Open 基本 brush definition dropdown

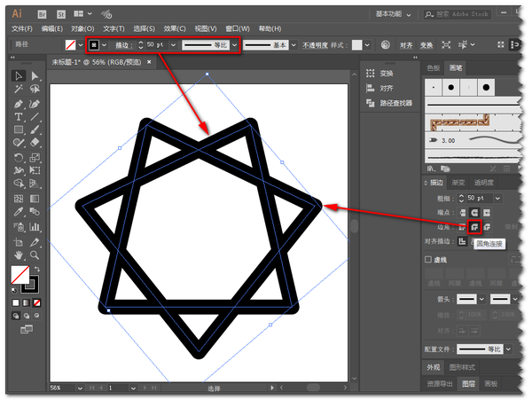pos(293,44)
